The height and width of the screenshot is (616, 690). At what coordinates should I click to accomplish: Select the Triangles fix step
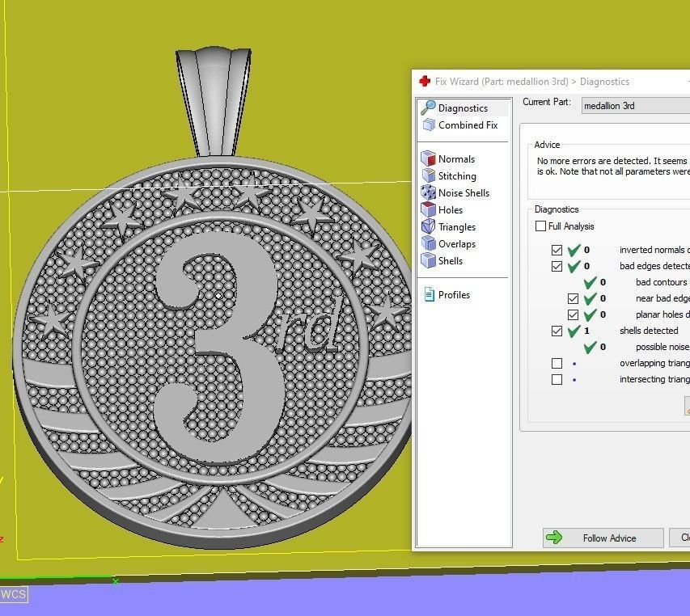[457, 227]
